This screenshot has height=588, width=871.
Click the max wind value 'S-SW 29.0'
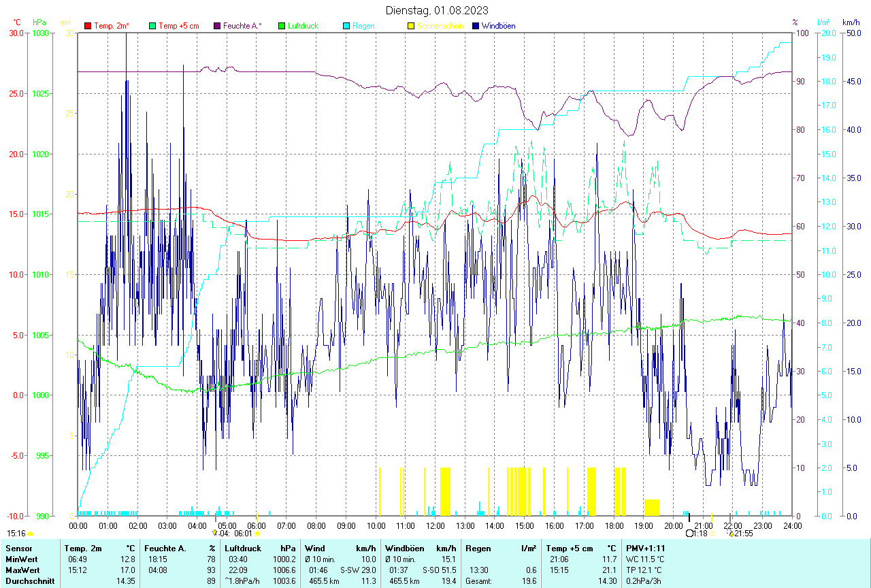click(358, 570)
